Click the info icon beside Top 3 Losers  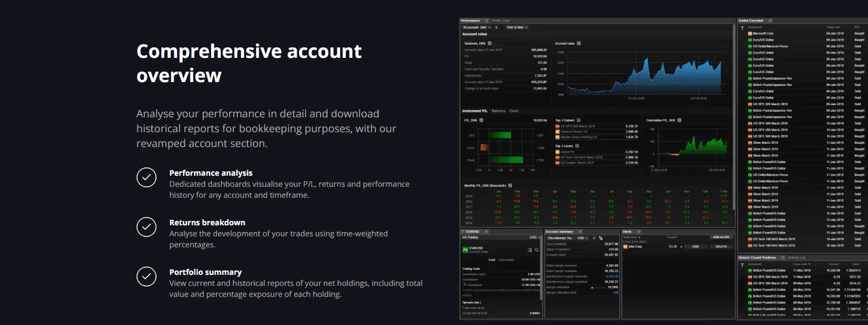pyautogui.click(x=577, y=146)
